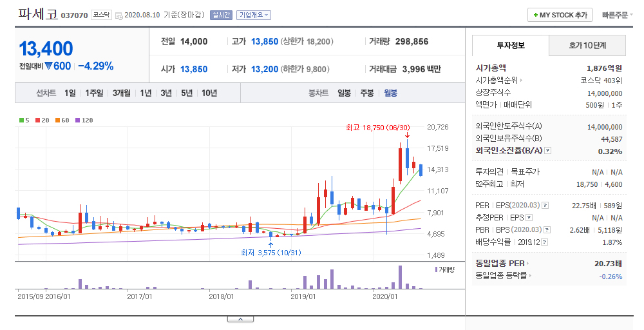The image size is (644, 330).
Task: Click the purple 120-period moving average swatch
Action: (77, 121)
